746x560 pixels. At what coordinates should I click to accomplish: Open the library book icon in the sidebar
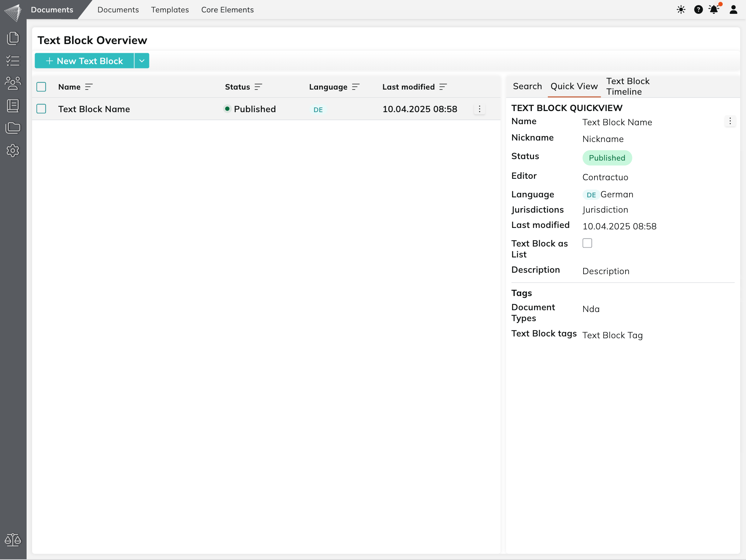click(13, 106)
